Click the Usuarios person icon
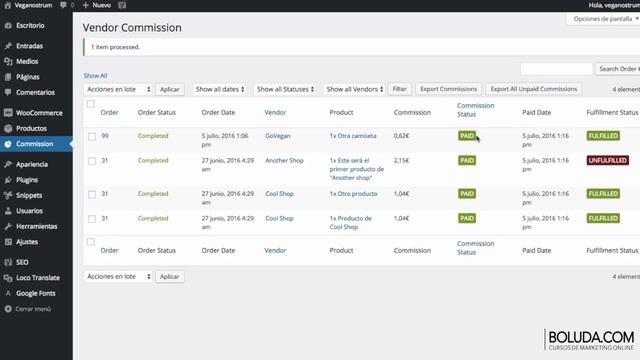Screen dimensions: 640x360 coord(8,211)
